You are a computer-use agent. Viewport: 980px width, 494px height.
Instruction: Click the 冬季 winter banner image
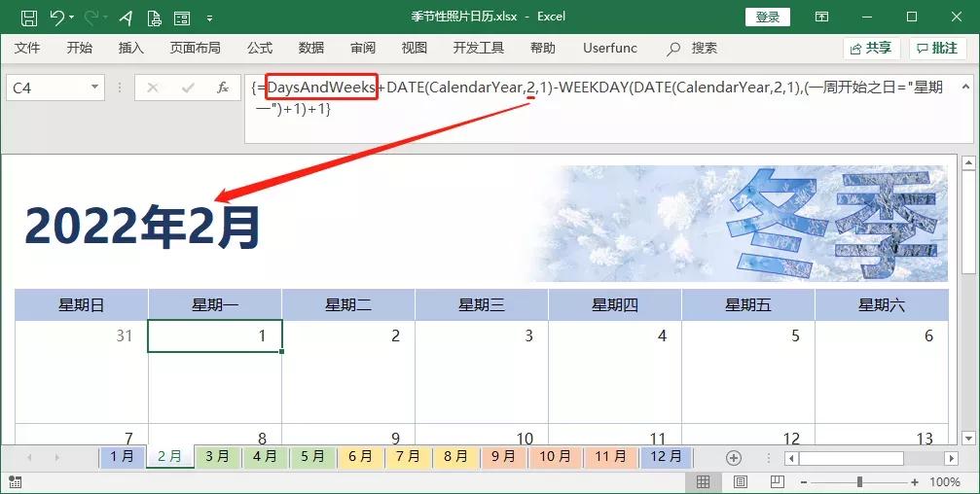point(738,223)
